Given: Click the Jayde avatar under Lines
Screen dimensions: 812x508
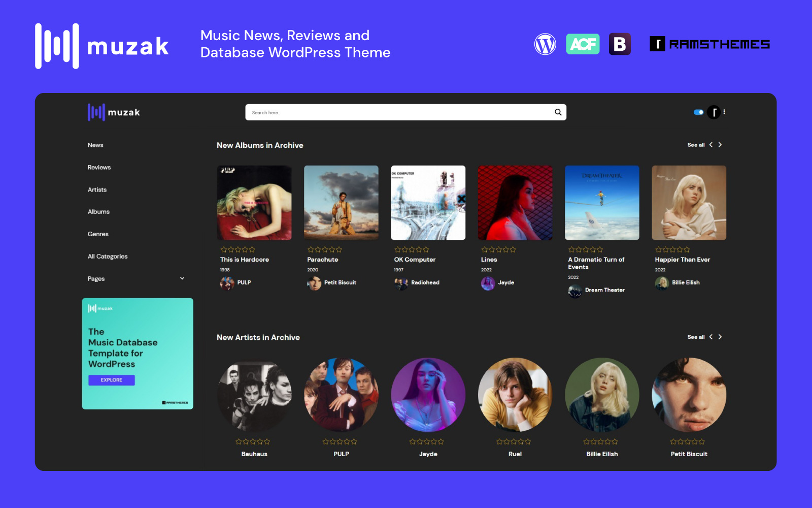Looking at the screenshot, I should (x=488, y=283).
